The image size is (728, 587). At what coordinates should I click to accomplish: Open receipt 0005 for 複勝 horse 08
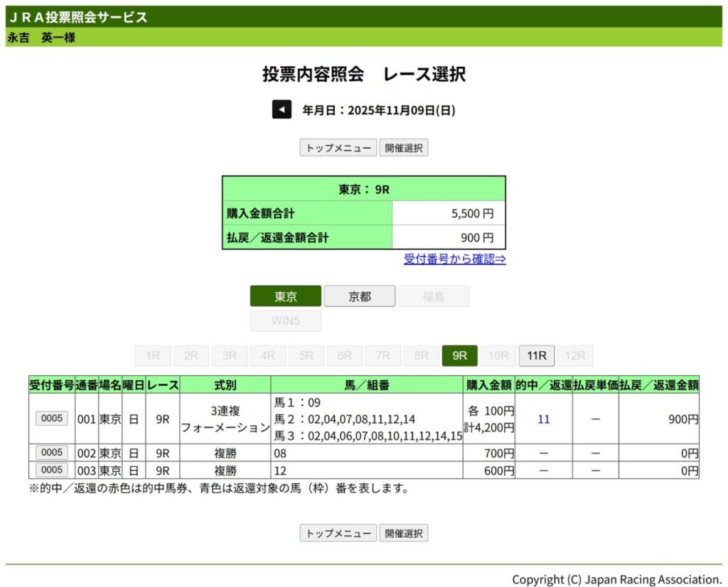[52, 453]
